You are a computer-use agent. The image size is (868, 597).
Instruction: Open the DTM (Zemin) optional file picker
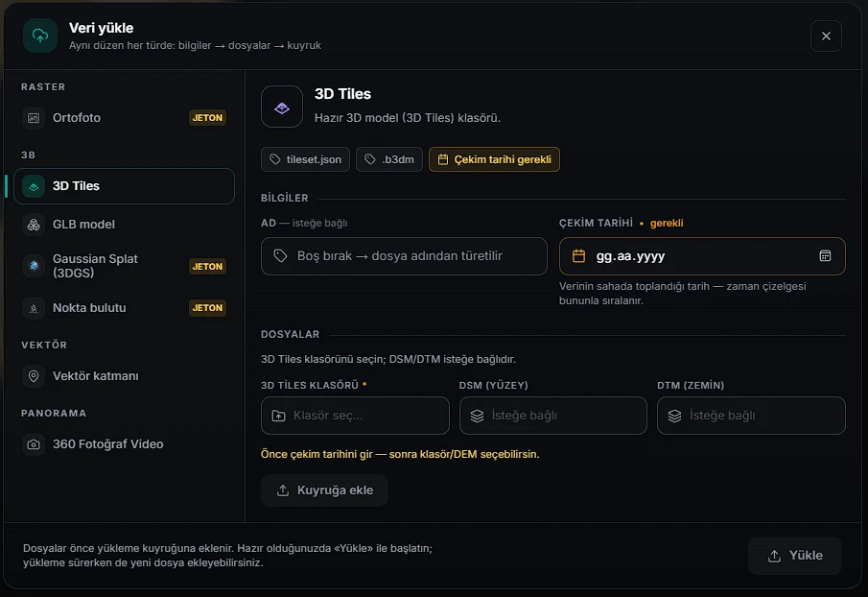(x=751, y=416)
